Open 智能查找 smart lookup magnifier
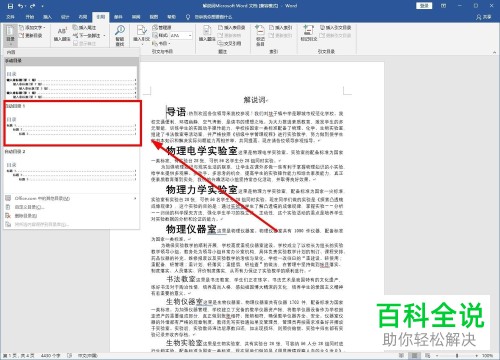500x360 pixels. pyautogui.click(x=120, y=35)
